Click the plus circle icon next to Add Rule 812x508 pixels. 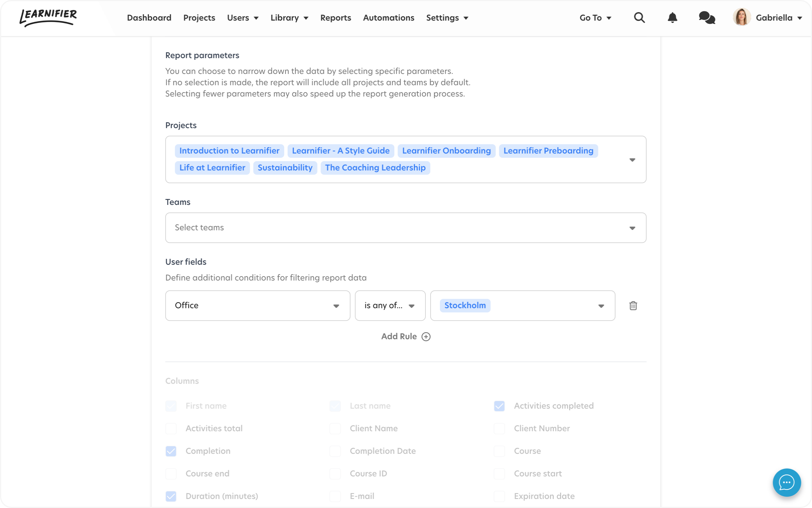click(426, 336)
